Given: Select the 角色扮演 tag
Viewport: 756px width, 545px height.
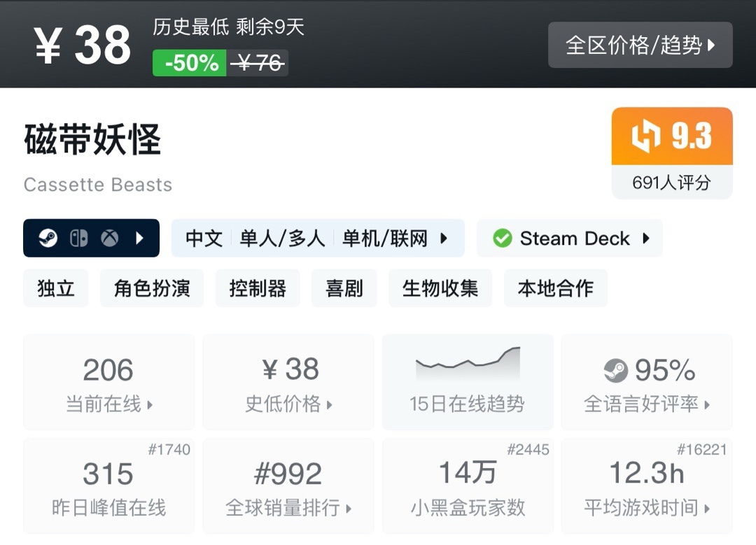Looking at the screenshot, I should pyautogui.click(x=152, y=288).
